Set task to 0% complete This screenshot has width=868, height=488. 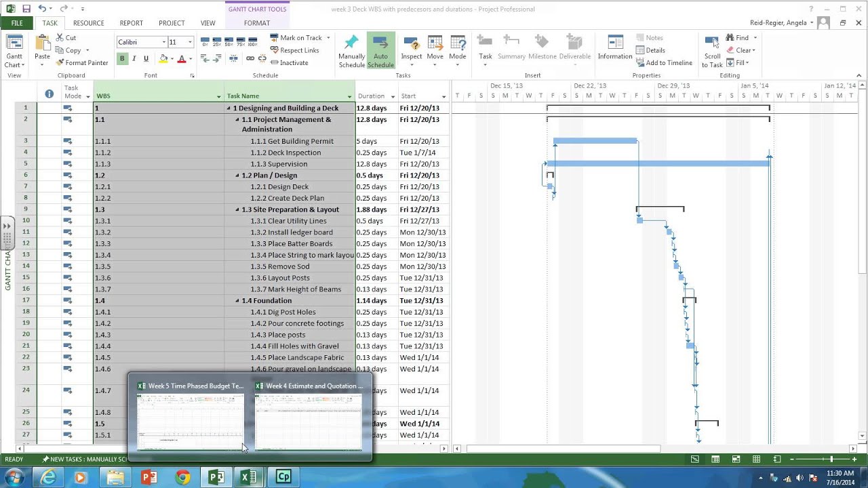coord(206,42)
